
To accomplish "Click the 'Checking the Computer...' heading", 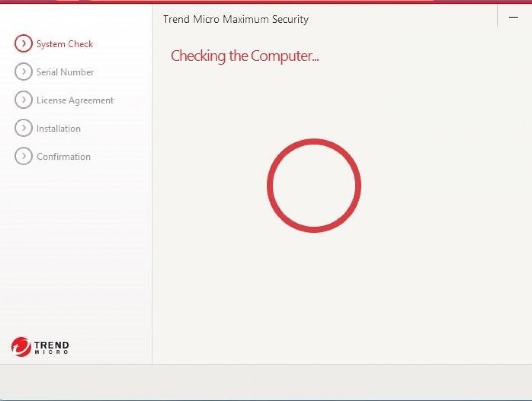I will [x=244, y=56].
